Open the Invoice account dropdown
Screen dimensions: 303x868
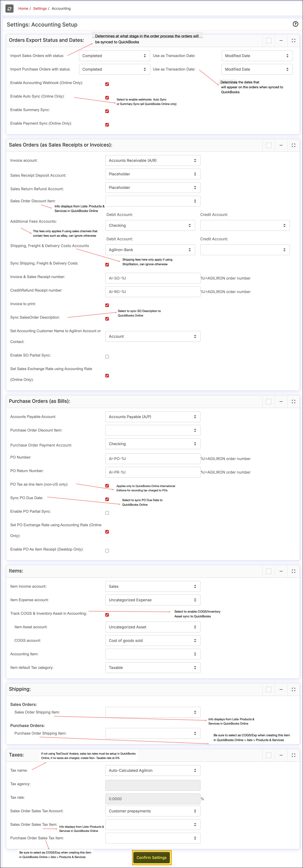[153, 160]
